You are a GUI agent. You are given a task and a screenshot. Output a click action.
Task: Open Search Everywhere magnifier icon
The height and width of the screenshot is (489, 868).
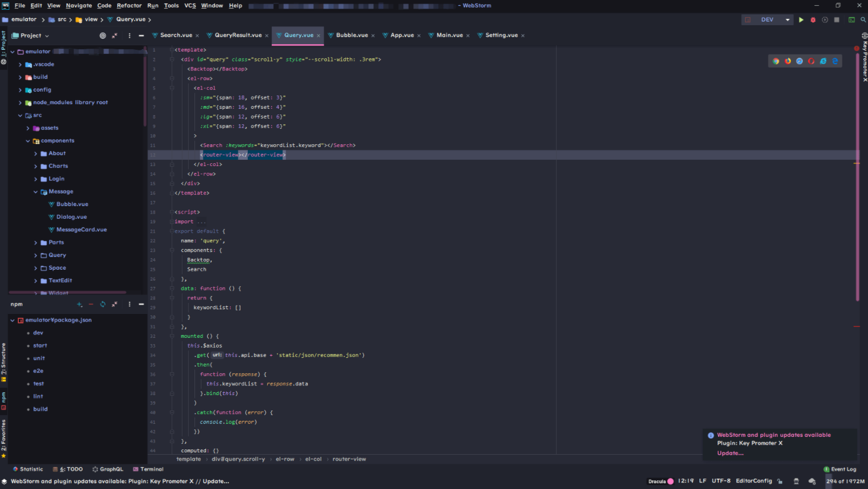tap(863, 19)
